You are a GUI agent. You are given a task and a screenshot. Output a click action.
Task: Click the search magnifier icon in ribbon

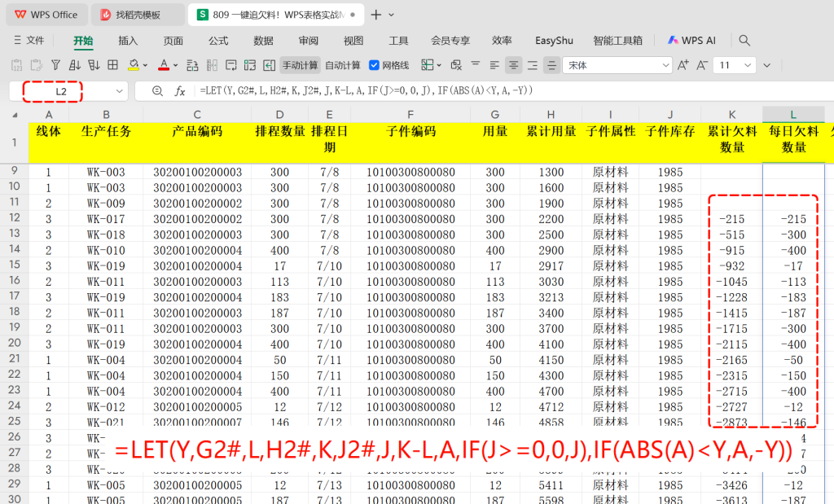(744, 41)
